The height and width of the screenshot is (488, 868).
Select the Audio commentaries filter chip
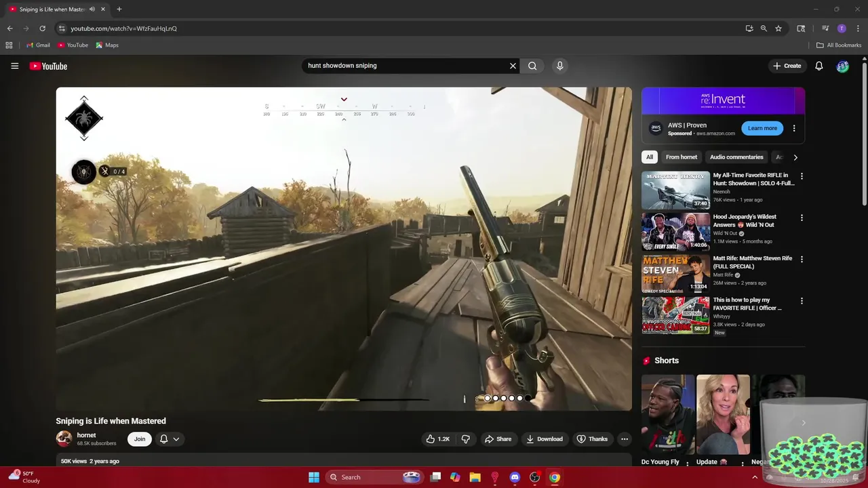coord(736,157)
